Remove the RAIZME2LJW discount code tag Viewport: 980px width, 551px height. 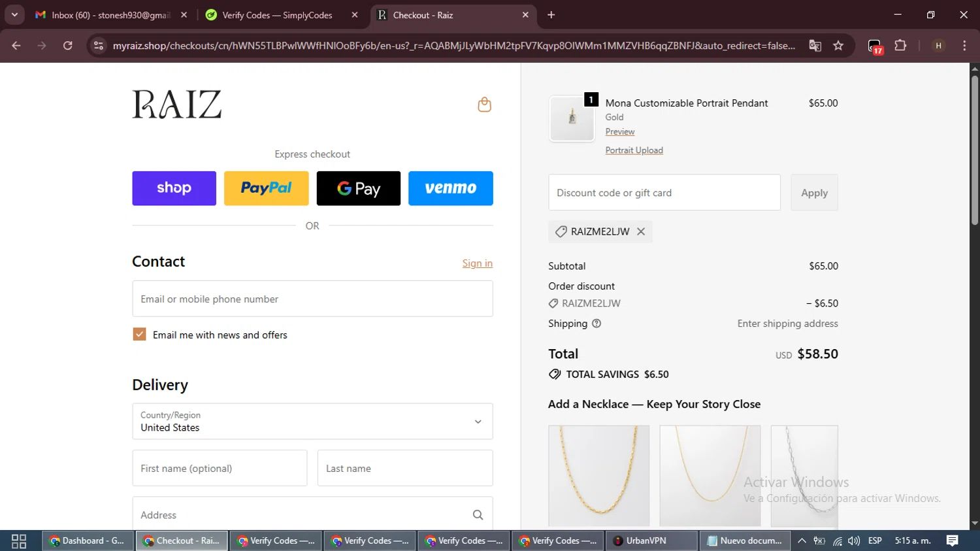pyautogui.click(x=641, y=231)
